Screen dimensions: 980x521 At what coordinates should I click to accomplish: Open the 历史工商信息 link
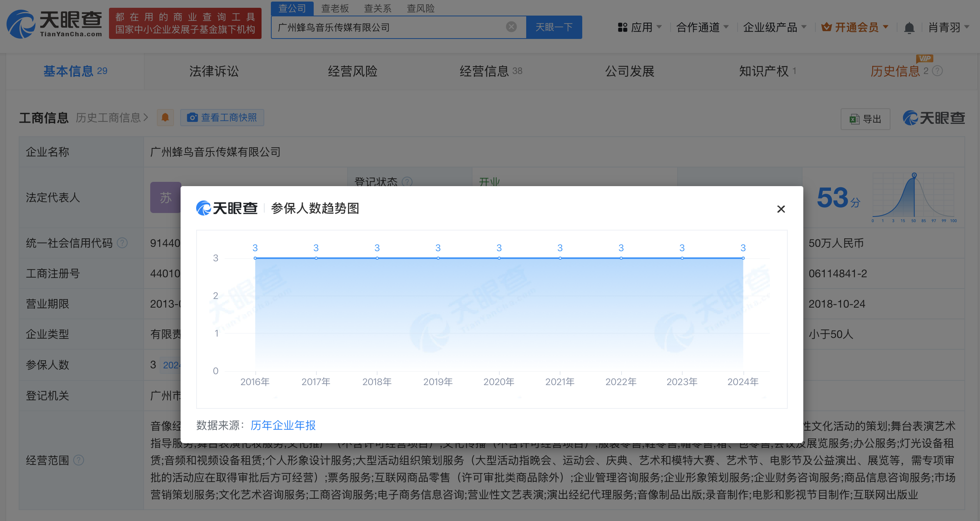point(112,118)
